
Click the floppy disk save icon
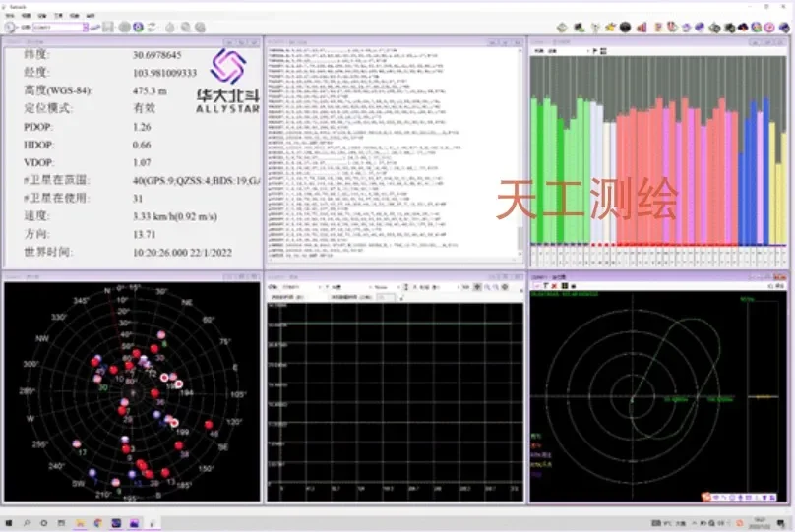(107, 27)
